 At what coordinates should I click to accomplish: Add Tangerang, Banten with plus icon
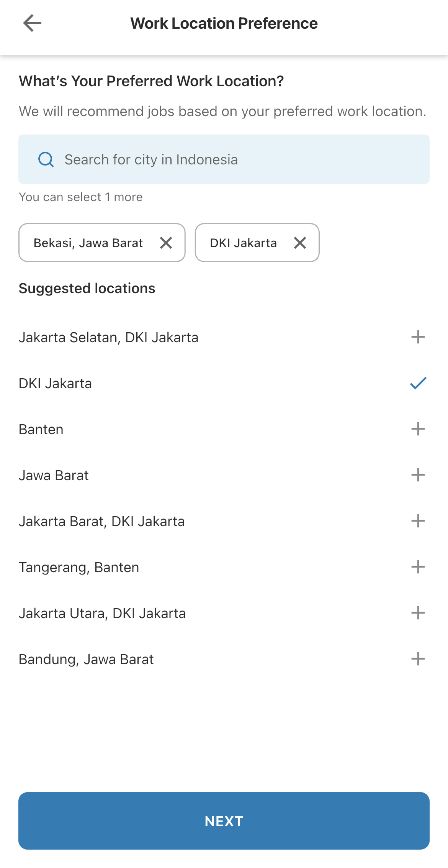418,567
